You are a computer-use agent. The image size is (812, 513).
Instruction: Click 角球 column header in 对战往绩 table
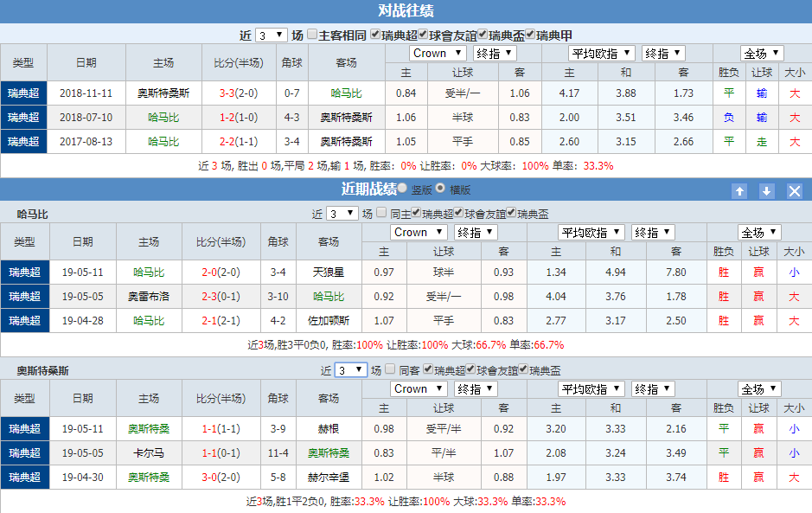[x=292, y=62]
